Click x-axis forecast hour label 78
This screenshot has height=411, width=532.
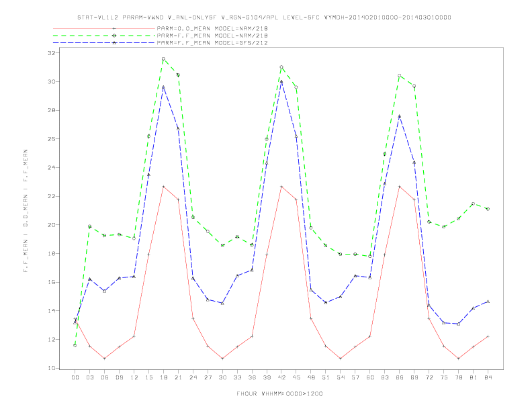coord(458,377)
